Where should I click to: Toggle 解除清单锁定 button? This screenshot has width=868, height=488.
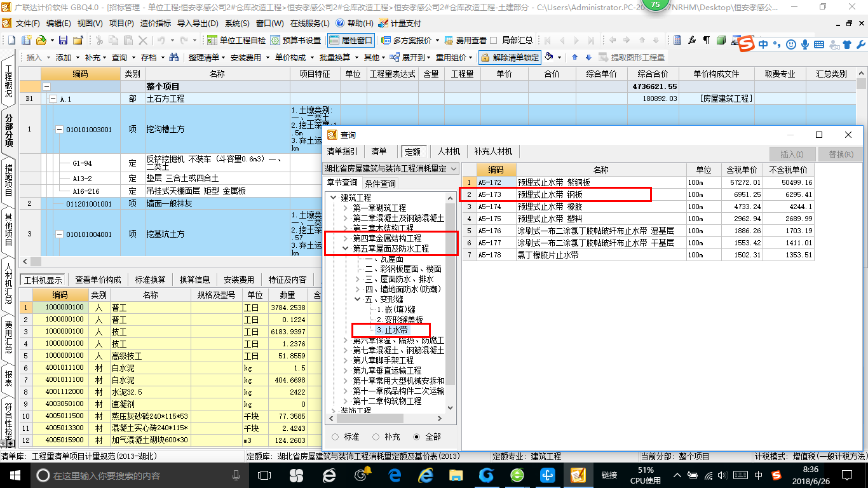pos(510,57)
